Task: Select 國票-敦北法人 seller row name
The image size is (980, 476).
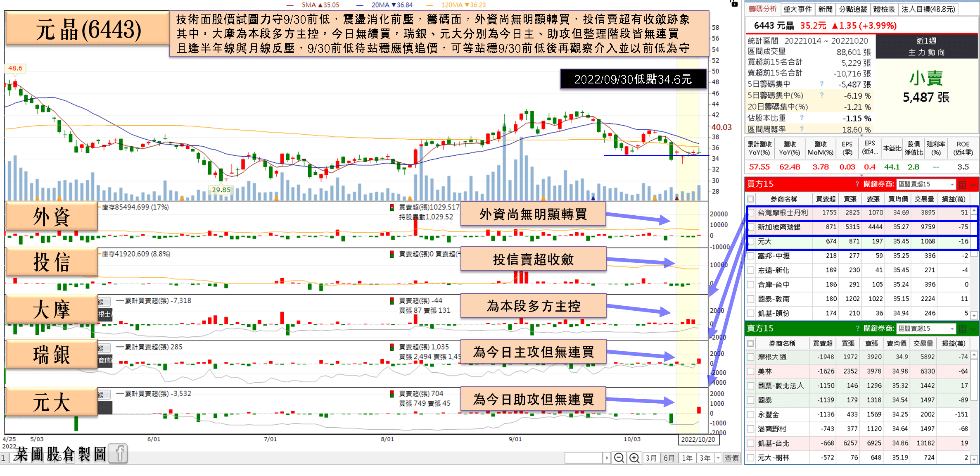Action: coord(781,386)
